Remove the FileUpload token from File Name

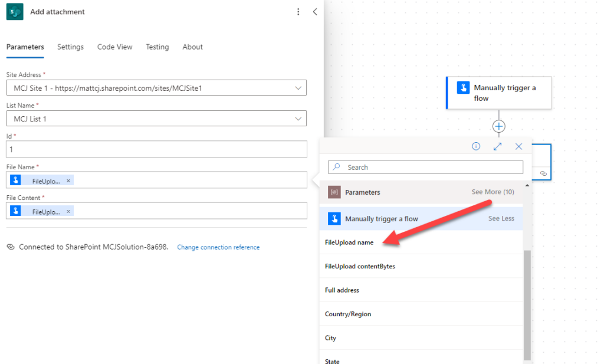(66, 180)
